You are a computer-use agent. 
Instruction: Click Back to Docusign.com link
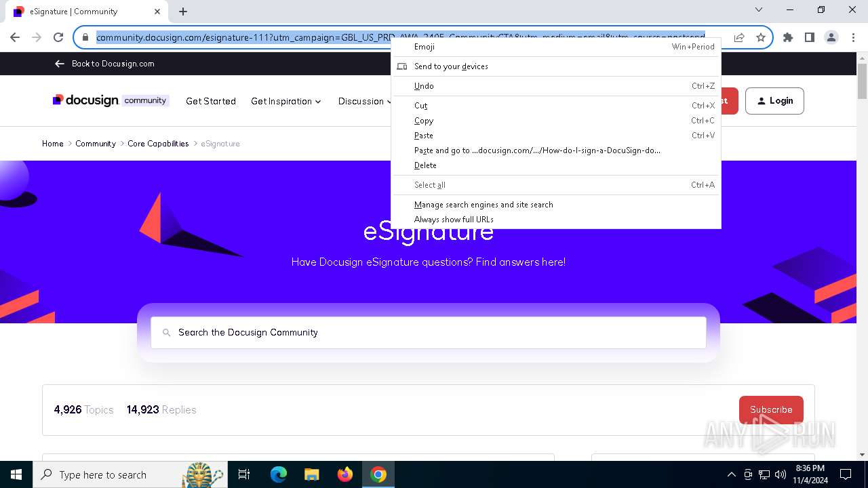click(x=104, y=64)
